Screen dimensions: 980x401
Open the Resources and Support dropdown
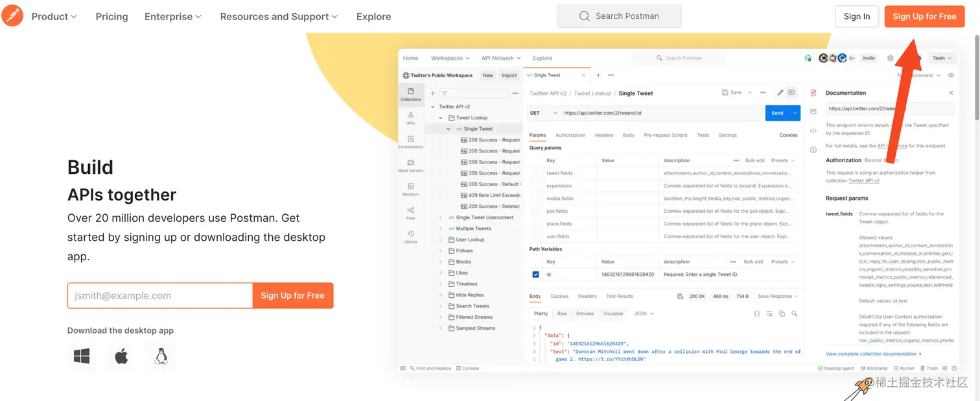point(279,16)
